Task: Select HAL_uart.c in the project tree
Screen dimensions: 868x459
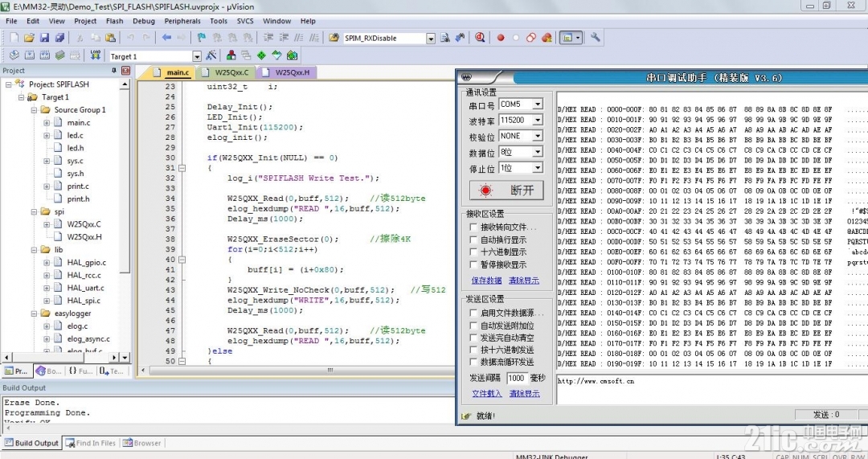Action: coord(85,288)
